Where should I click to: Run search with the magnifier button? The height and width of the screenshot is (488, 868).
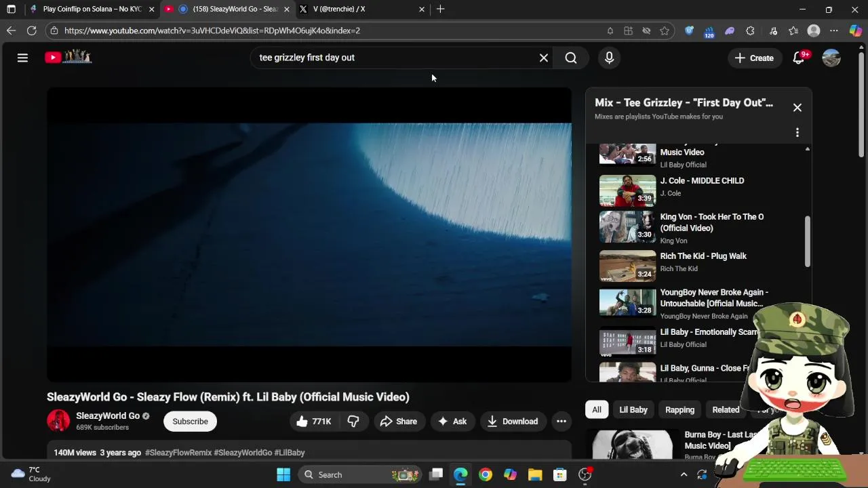571,58
